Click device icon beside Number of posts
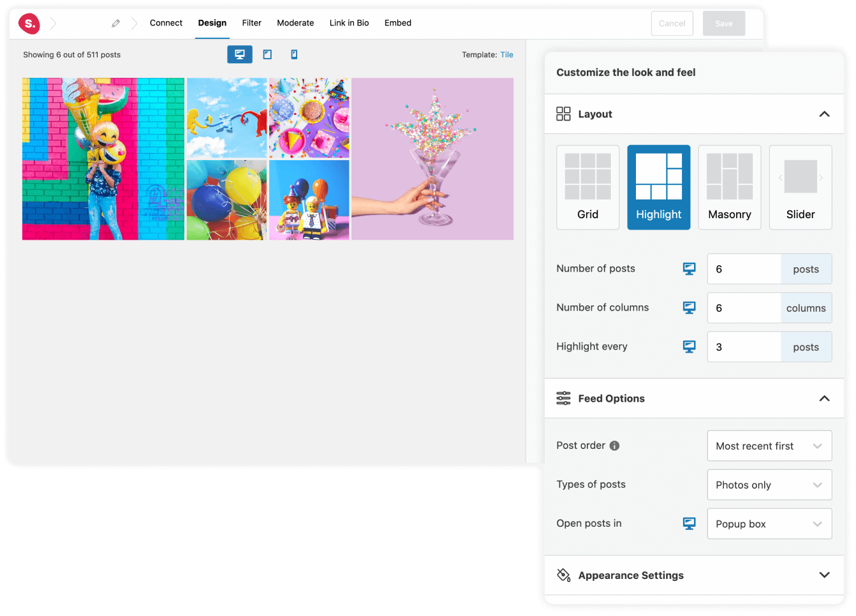The width and height of the screenshot is (856, 616). point(690,269)
